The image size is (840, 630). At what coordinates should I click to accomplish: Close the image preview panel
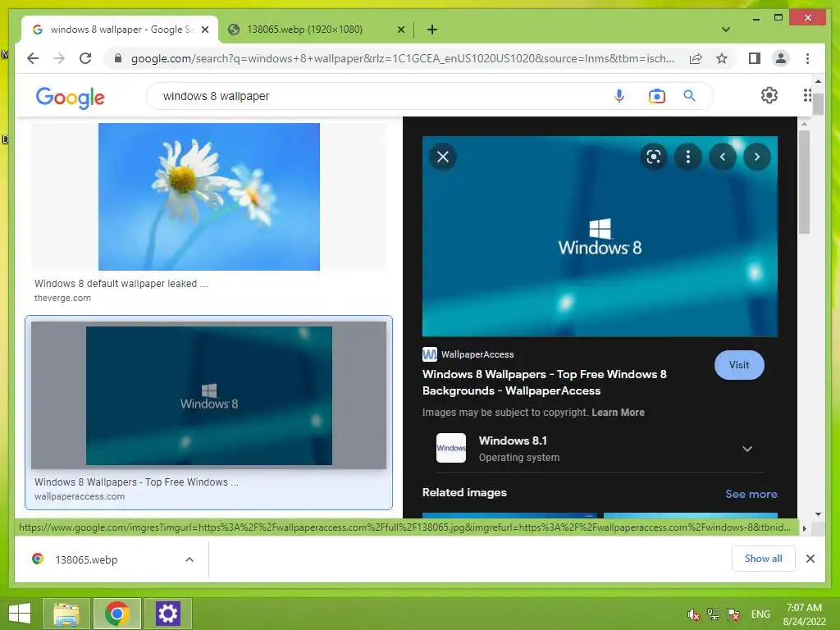coord(442,157)
